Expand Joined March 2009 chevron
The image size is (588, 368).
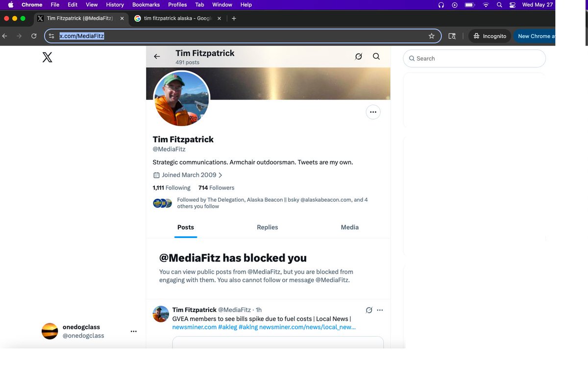220,175
